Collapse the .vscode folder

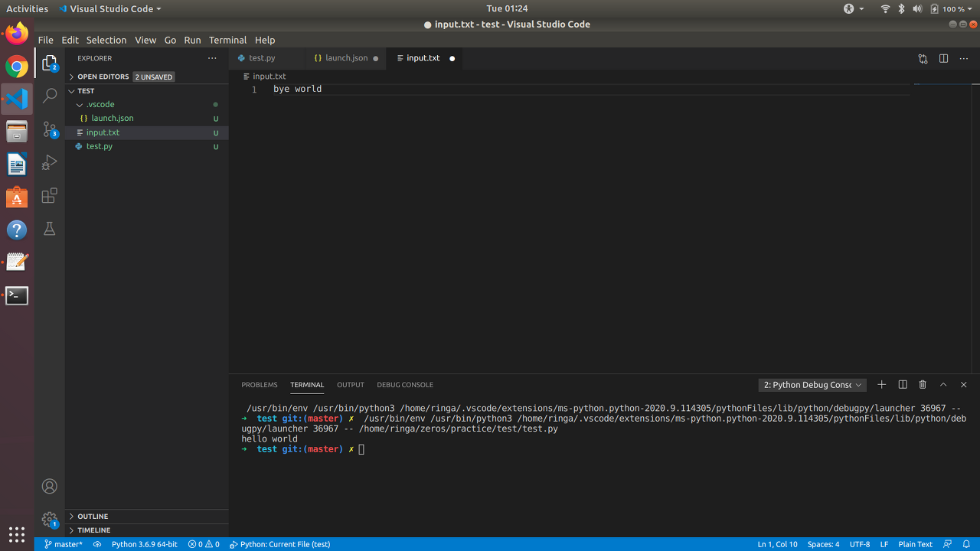(x=147, y=104)
